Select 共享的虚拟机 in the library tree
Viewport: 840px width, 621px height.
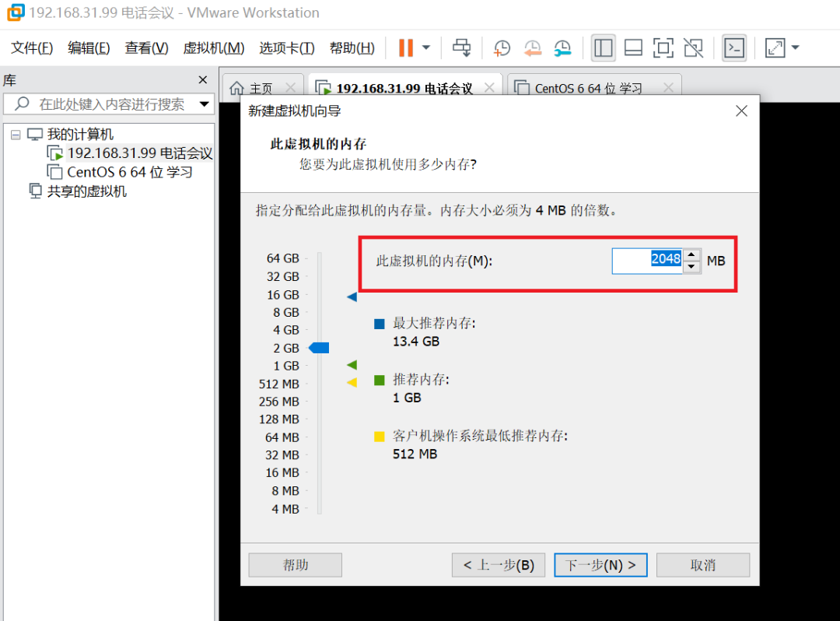point(87,191)
